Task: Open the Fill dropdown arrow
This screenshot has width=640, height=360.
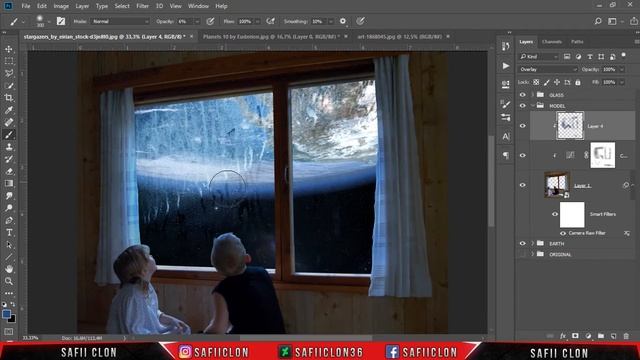Action: 622,82
